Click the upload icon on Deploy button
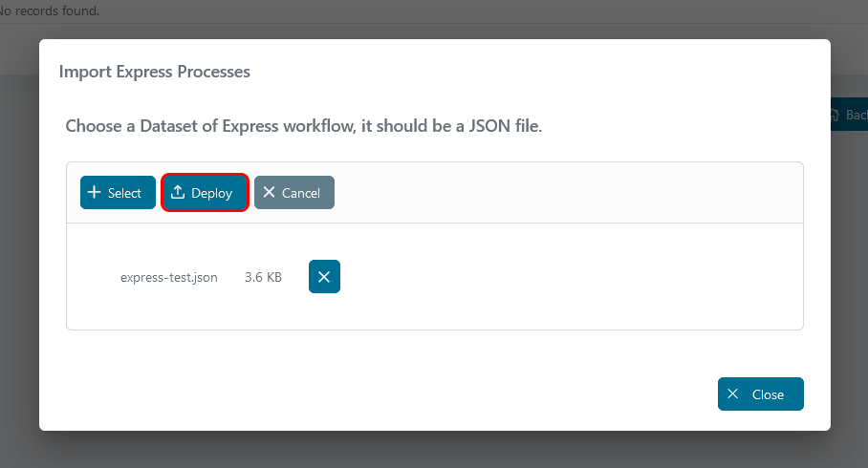 pyautogui.click(x=178, y=193)
